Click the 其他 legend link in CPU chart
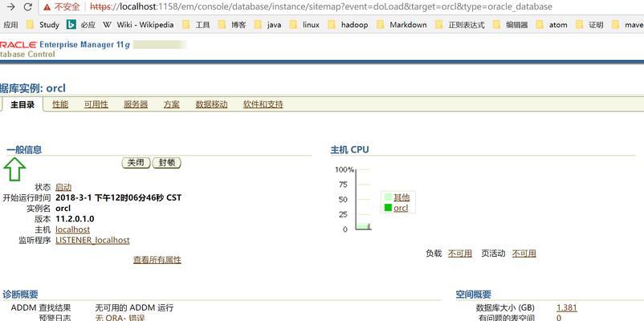644x321 pixels. 401,197
